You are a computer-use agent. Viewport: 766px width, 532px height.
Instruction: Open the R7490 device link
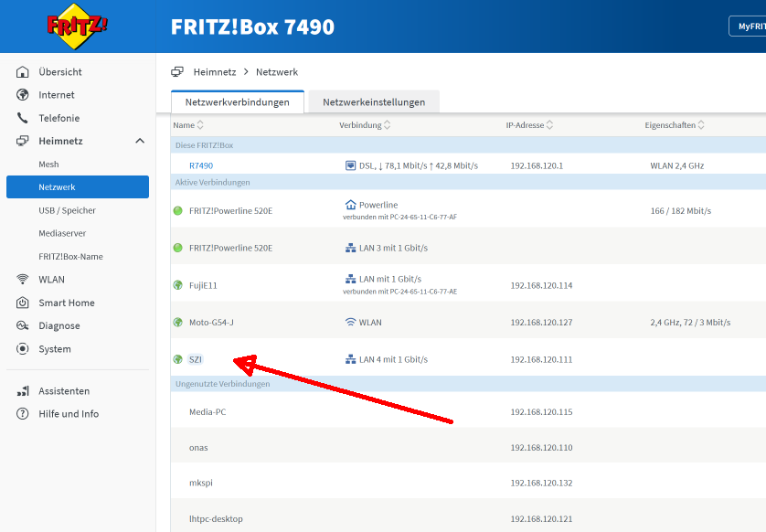tap(201, 165)
